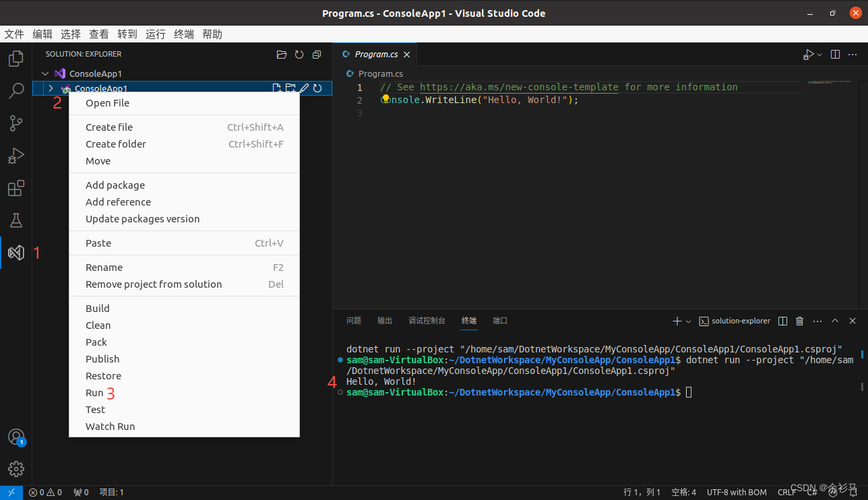Image resolution: width=868 pixels, height=500 pixels.
Task: Open editor More Actions ellipsis
Action: click(852, 55)
